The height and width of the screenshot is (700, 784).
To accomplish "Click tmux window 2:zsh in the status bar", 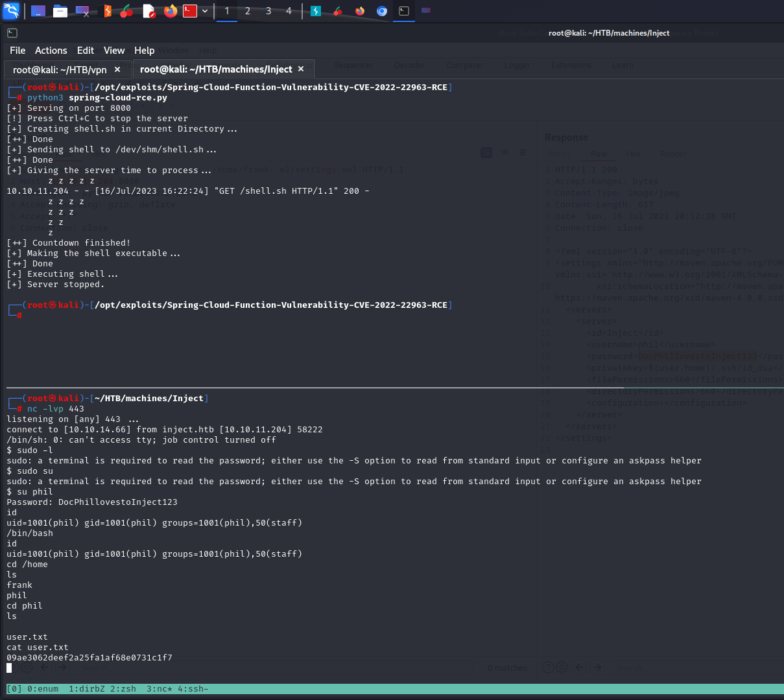I will [x=123, y=689].
